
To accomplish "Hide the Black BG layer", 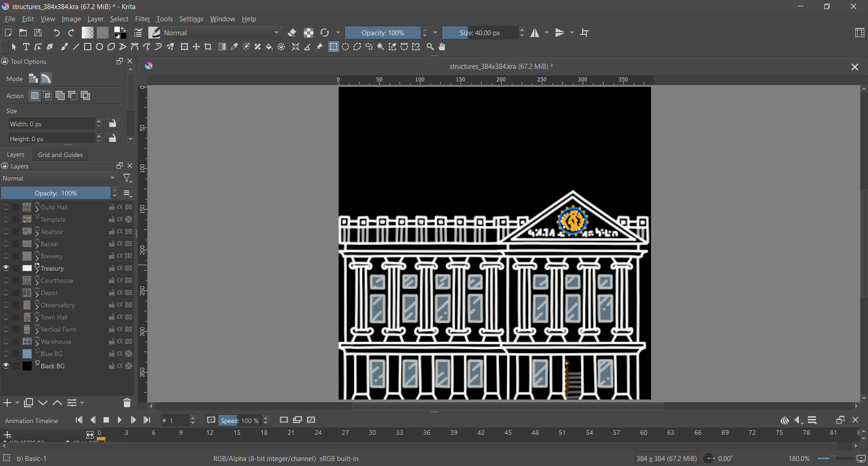I will click(x=6, y=366).
